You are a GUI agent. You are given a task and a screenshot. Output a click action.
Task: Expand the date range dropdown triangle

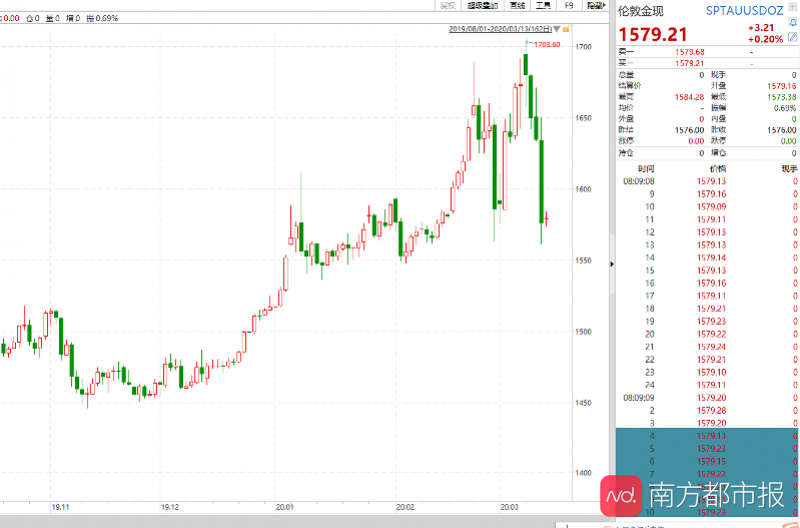557,30
